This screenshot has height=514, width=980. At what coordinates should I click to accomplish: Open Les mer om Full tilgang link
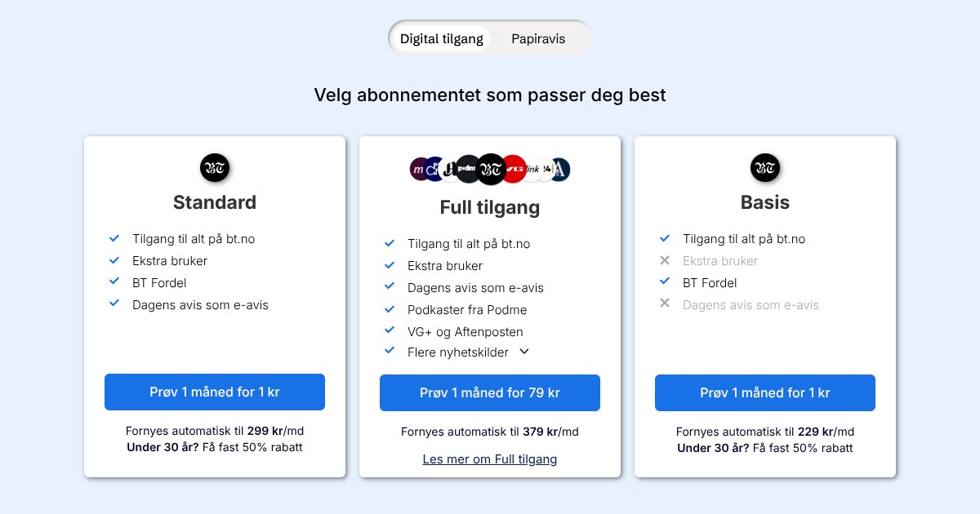click(490, 459)
